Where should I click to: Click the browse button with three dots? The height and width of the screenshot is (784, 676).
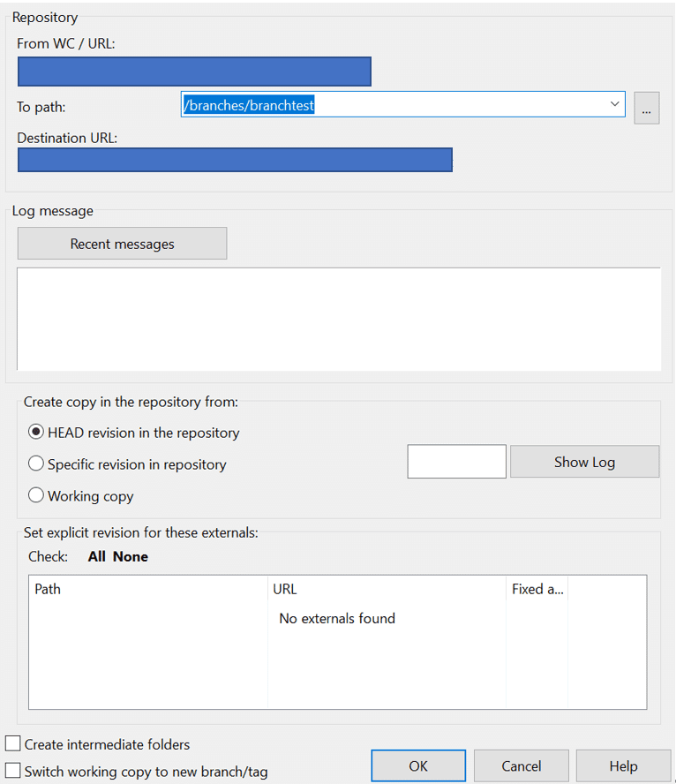coord(646,109)
